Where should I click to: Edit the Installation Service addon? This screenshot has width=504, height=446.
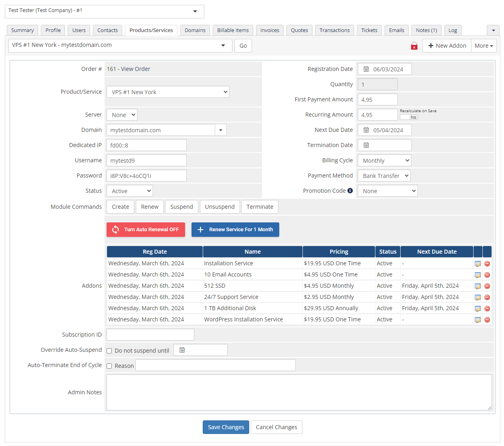(478, 263)
